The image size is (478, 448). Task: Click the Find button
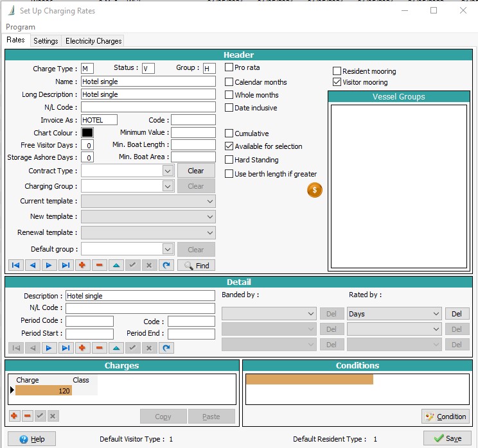(196, 265)
